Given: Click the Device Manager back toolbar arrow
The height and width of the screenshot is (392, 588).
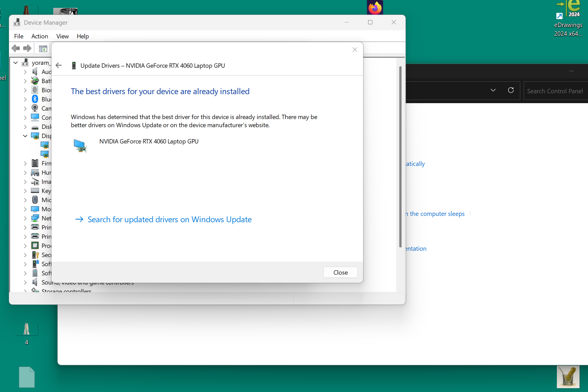Looking at the screenshot, I should coord(16,48).
